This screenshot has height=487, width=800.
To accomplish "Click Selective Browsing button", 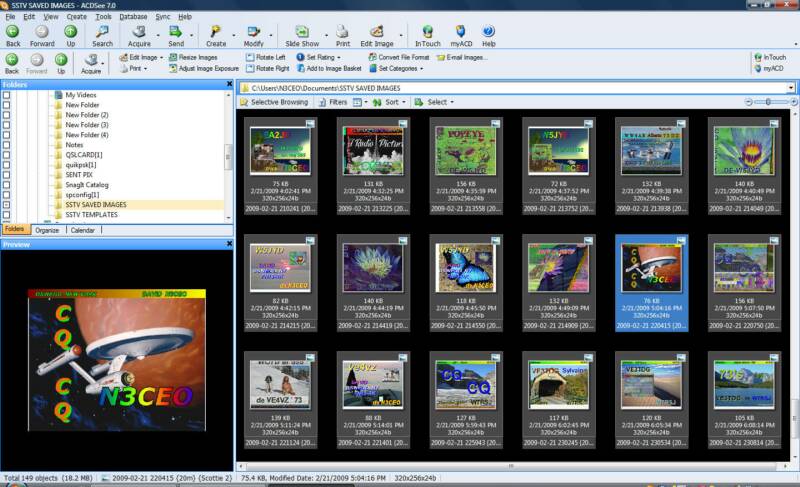I will click(x=274, y=102).
